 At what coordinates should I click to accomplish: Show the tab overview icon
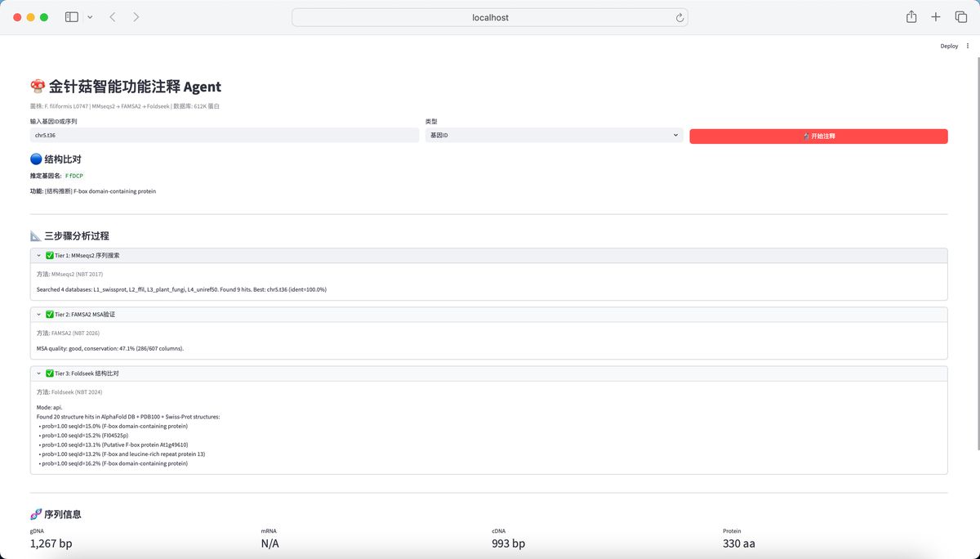pos(960,17)
